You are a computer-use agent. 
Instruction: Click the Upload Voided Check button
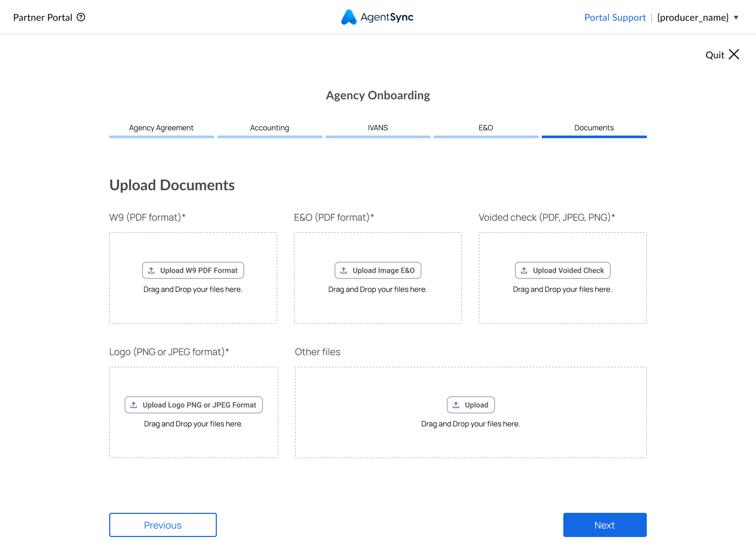562,271
